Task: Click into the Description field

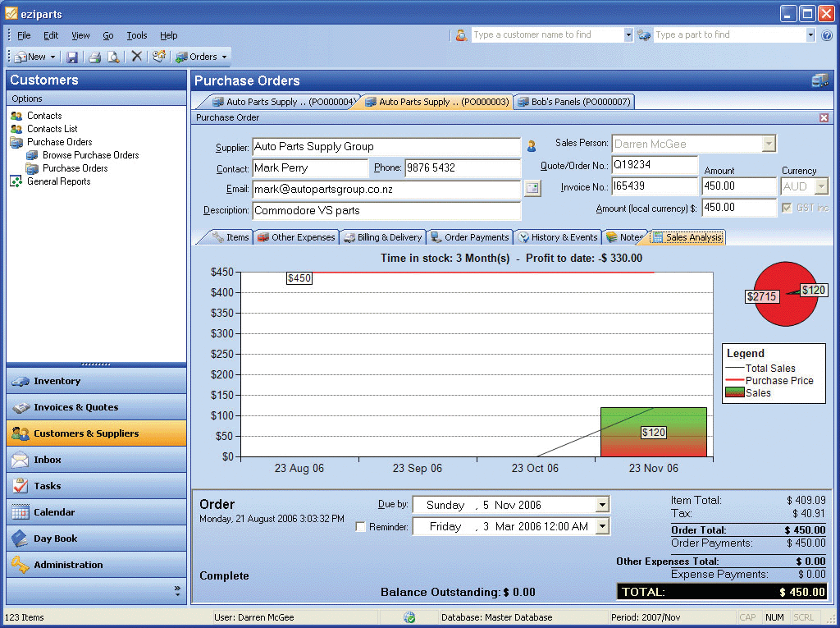Action: click(386, 210)
